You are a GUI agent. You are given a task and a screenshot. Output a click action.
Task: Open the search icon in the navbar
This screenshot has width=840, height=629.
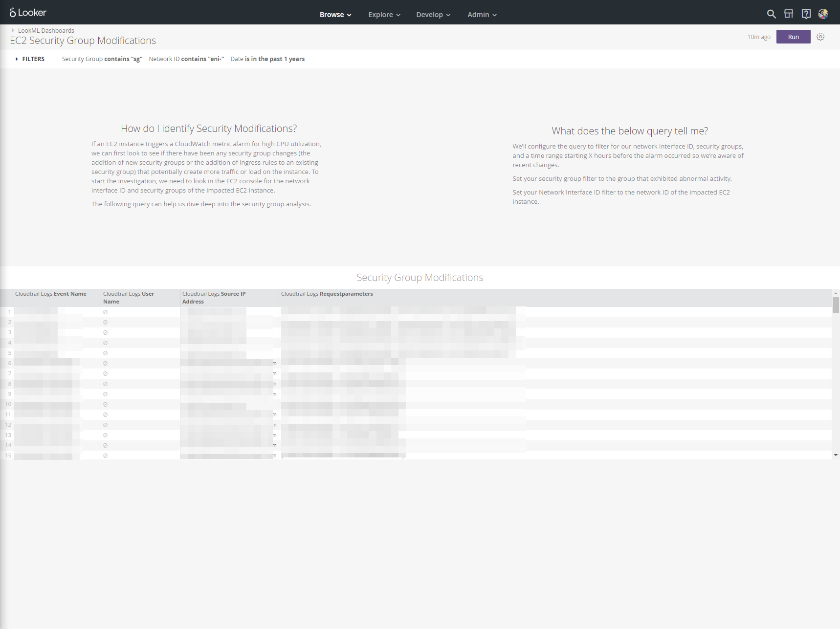pos(771,14)
